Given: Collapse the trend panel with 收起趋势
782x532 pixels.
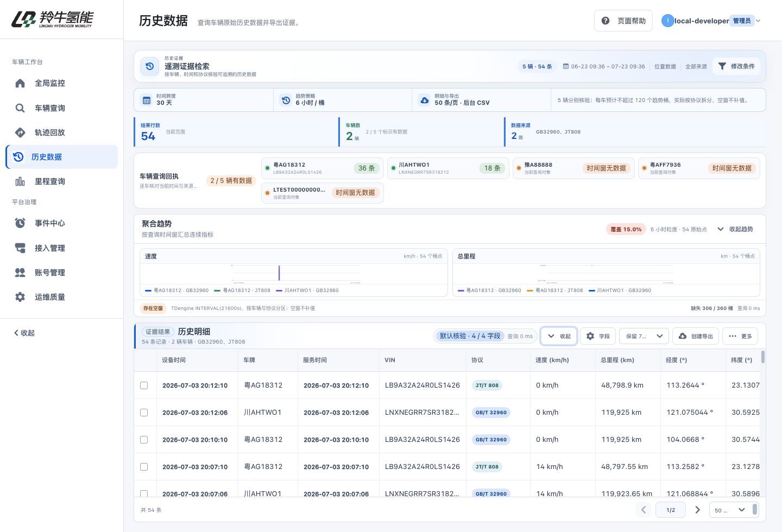Looking at the screenshot, I should coord(735,229).
